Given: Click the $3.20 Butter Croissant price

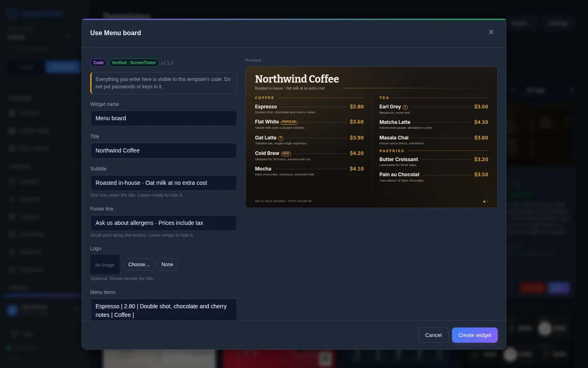Looking at the screenshot, I should [481, 159].
